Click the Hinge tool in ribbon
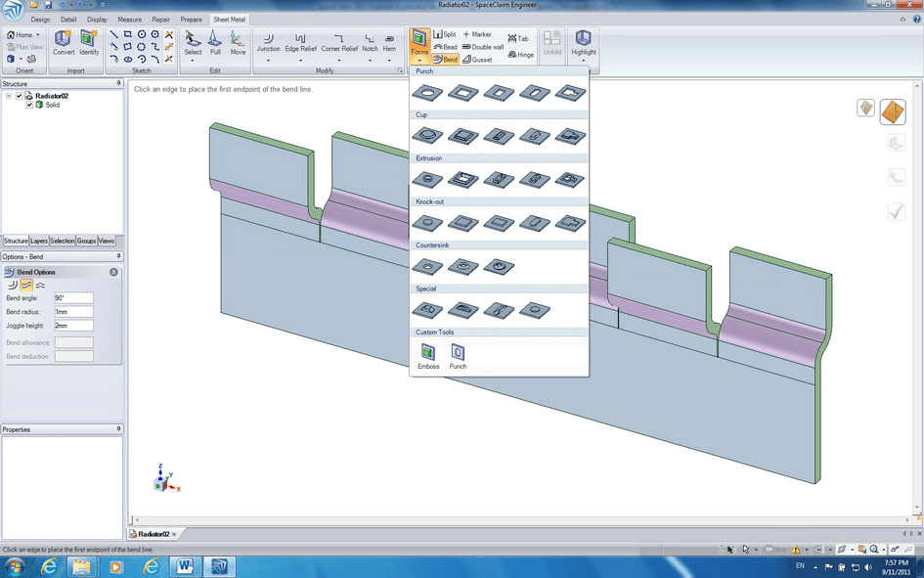Viewport: 924px width, 578px height. point(521,54)
